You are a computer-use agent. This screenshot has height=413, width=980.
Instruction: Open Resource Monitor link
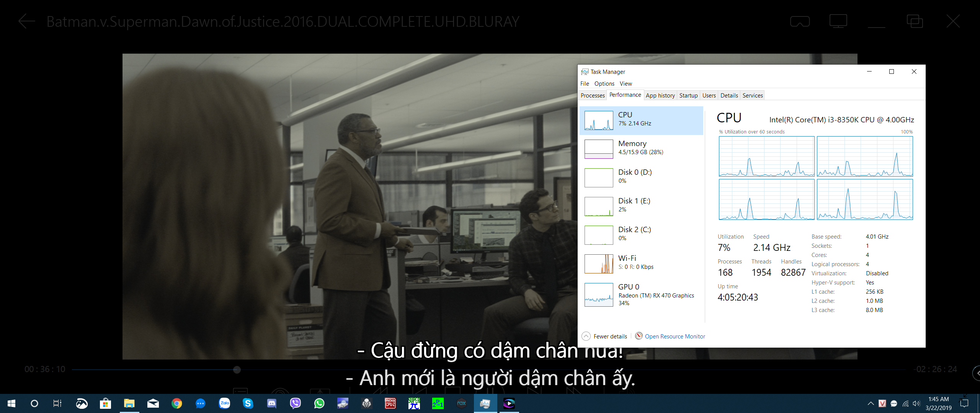[675, 337]
